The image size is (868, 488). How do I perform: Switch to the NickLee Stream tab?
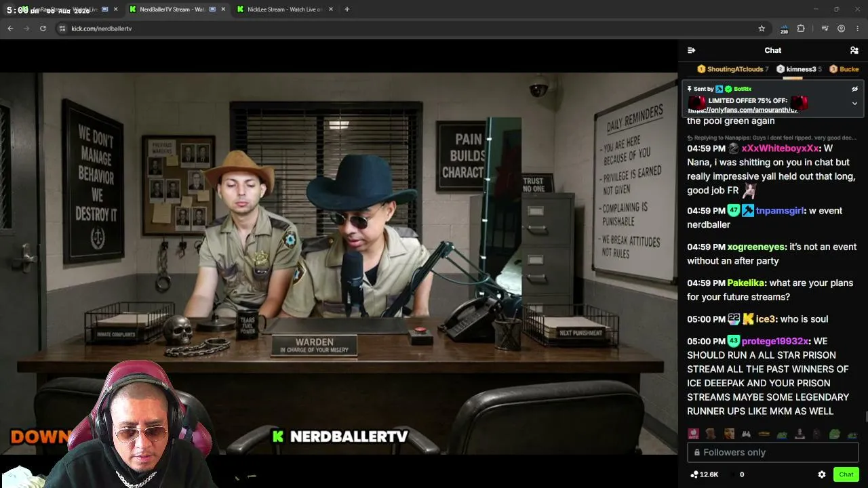pos(285,9)
